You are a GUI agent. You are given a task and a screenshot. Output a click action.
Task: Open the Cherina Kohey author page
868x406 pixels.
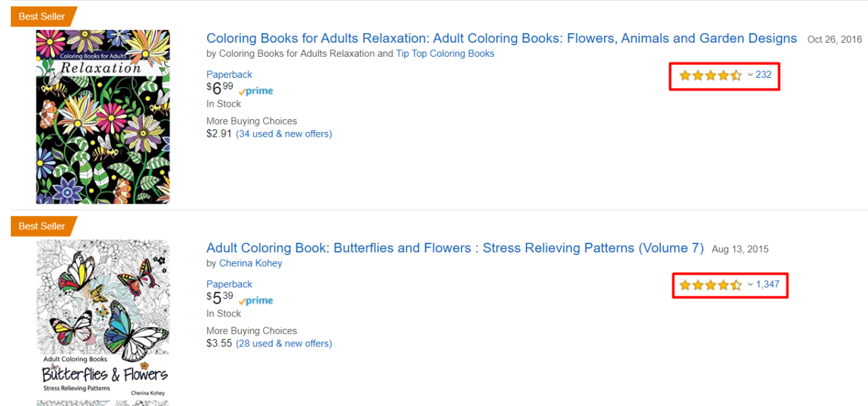[250, 263]
